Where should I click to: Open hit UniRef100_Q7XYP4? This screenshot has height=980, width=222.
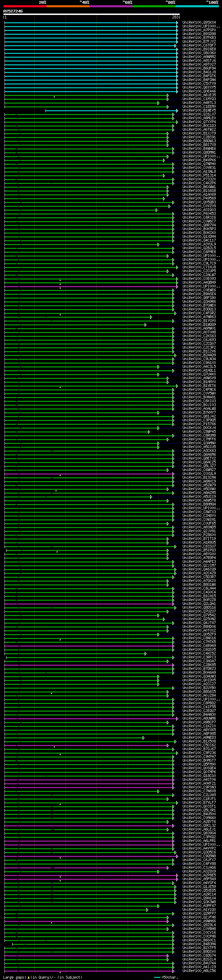pos(199,122)
